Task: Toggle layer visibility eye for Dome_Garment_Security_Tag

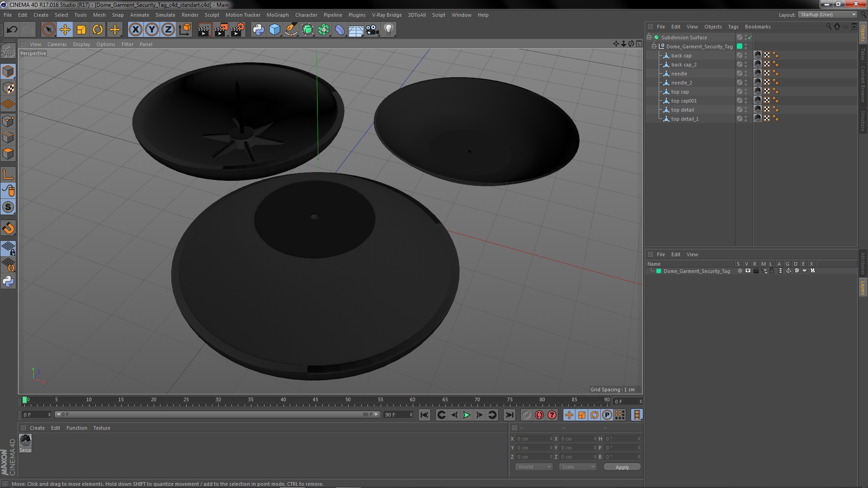Action: click(748, 271)
